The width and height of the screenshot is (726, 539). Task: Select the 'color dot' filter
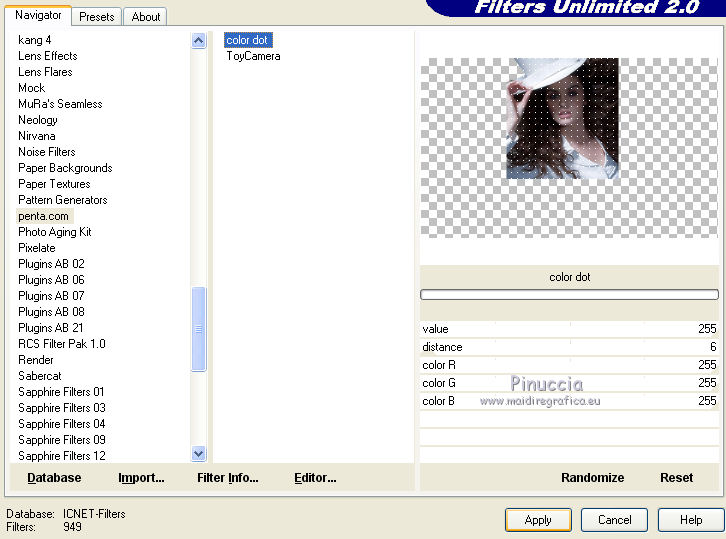248,40
